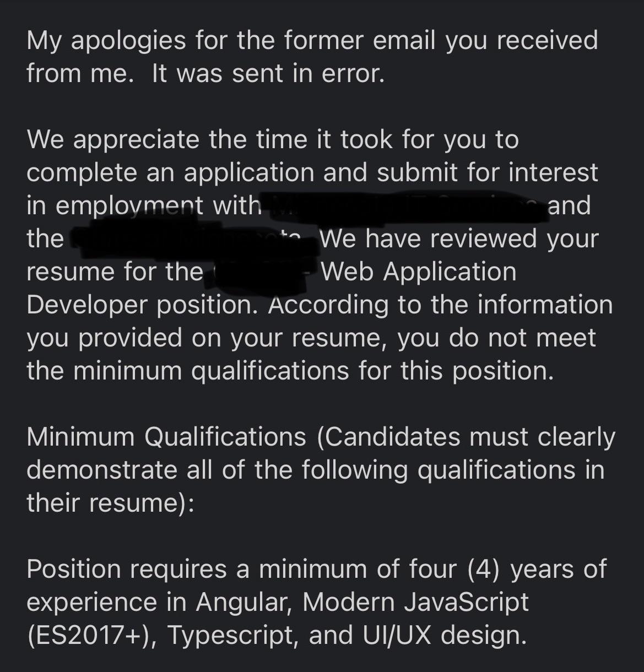Click the words "their resume):"
Viewport: 644px width, 672px height.
110,503
